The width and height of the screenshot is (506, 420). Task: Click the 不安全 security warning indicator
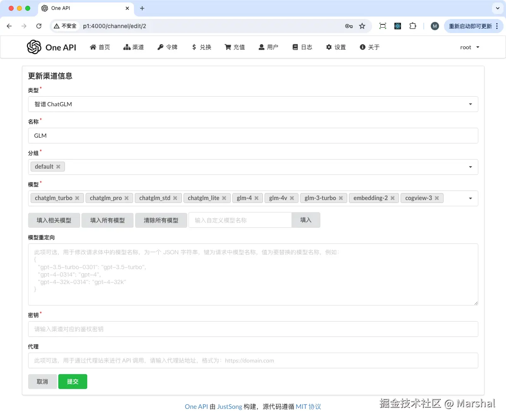[x=65, y=26]
